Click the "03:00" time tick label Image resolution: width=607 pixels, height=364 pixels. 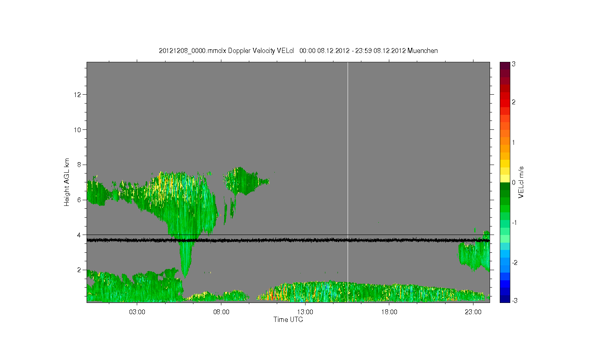[x=137, y=312]
